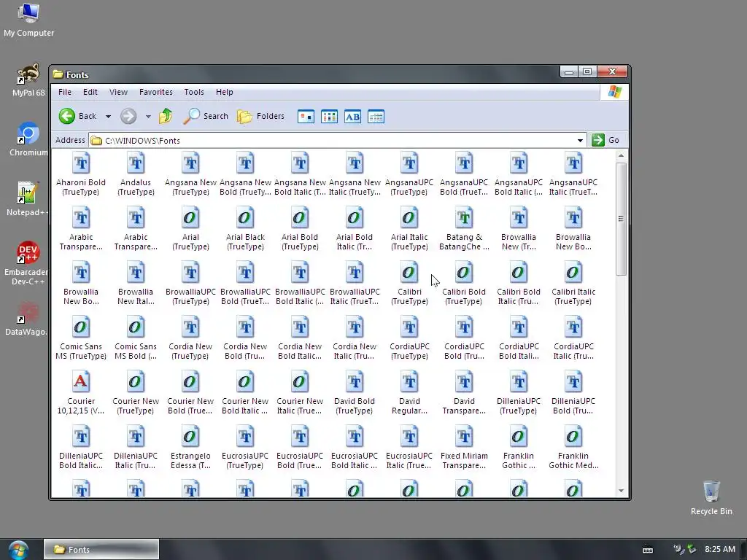The image size is (747, 560).
Task: Open the Favorites menu
Action: point(156,92)
